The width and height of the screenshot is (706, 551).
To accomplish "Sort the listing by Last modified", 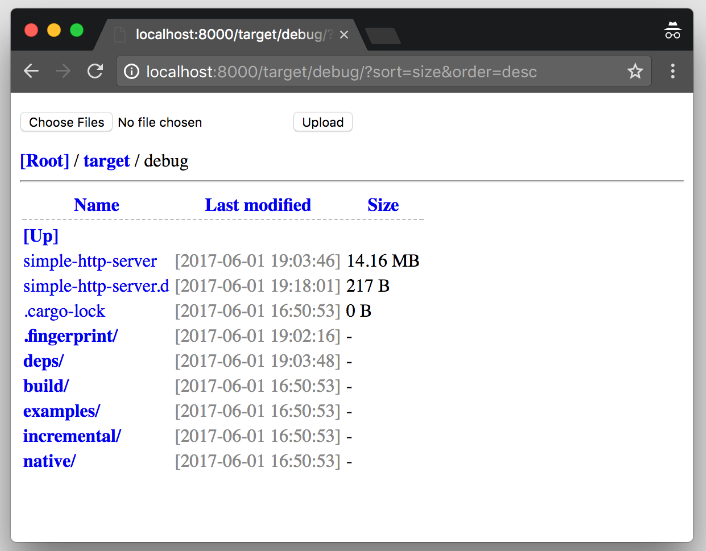I will (x=258, y=205).
